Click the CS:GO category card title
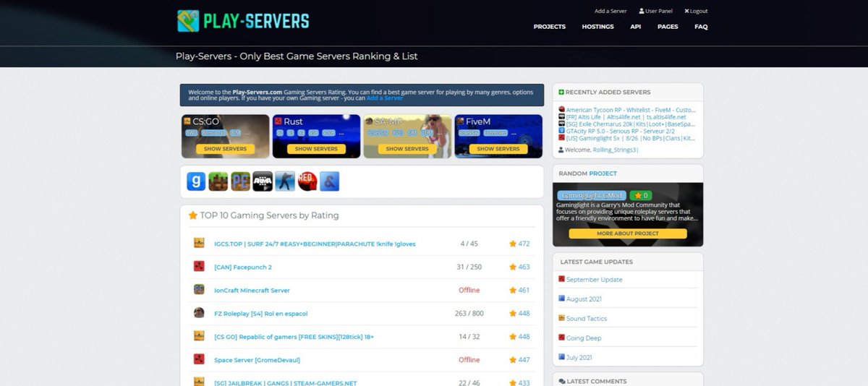 click(x=205, y=121)
